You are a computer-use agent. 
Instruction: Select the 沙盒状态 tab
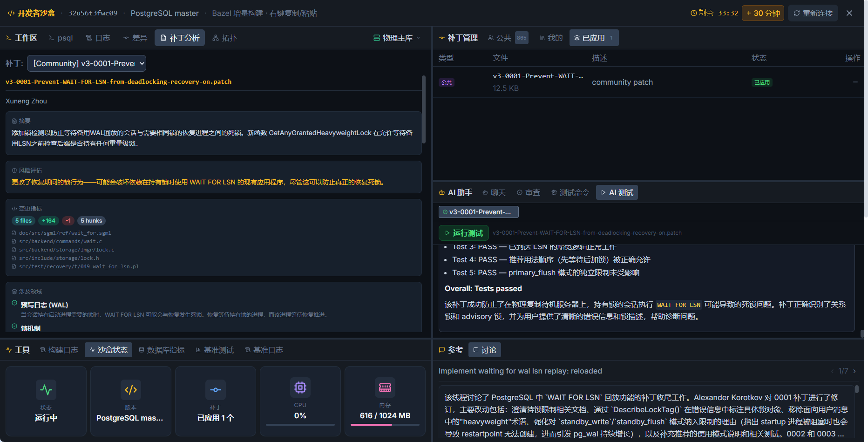(108, 350)
